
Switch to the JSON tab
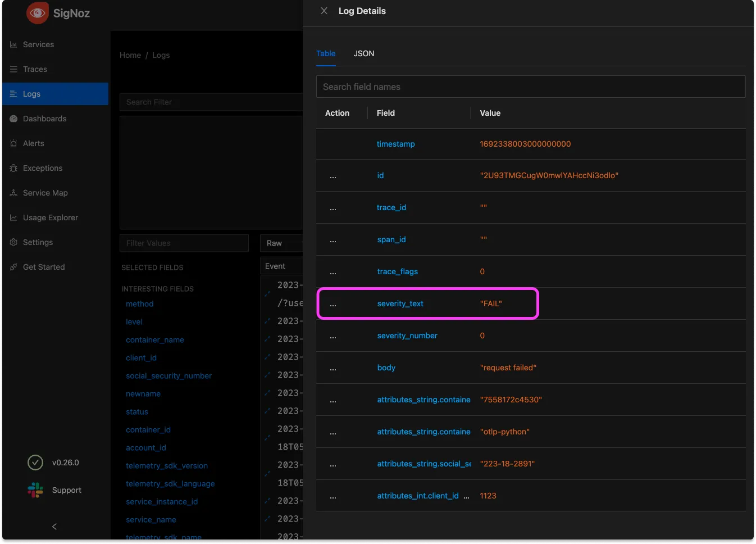click(x=363, y=53)
